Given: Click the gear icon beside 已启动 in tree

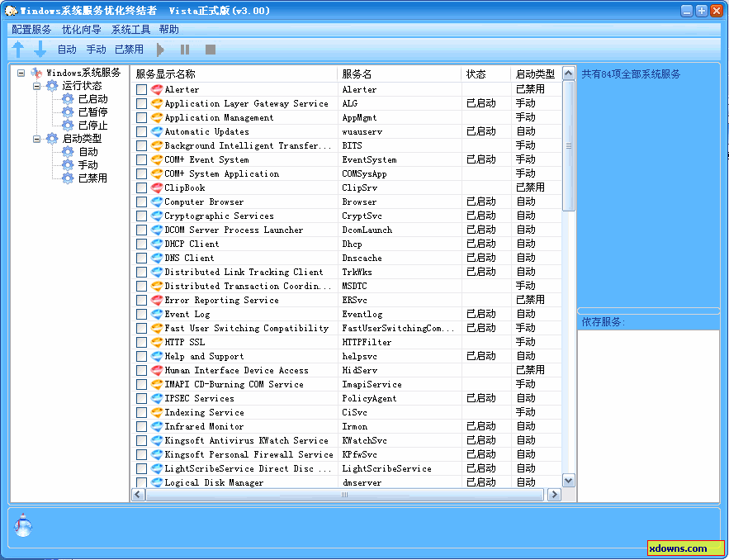Looking at the screenshot, I should pyautogui.click(x=68, y=98).
